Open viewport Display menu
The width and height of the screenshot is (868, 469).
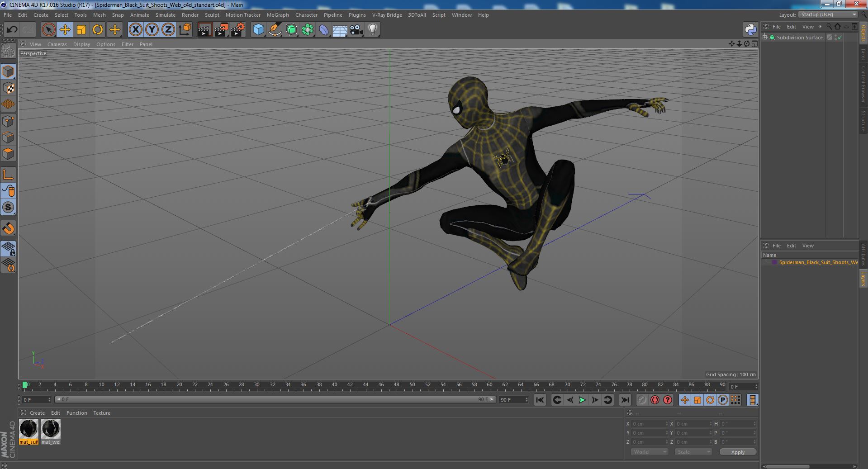pyautogui.click(x=81, y=44)
